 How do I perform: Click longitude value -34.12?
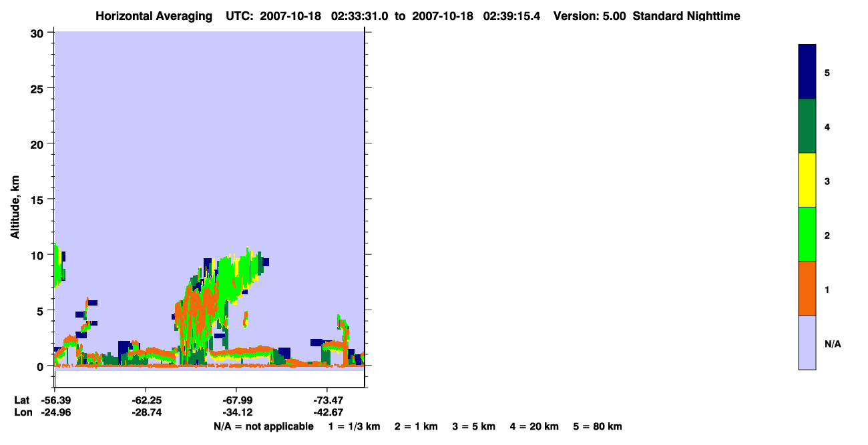tap(238, 412)
